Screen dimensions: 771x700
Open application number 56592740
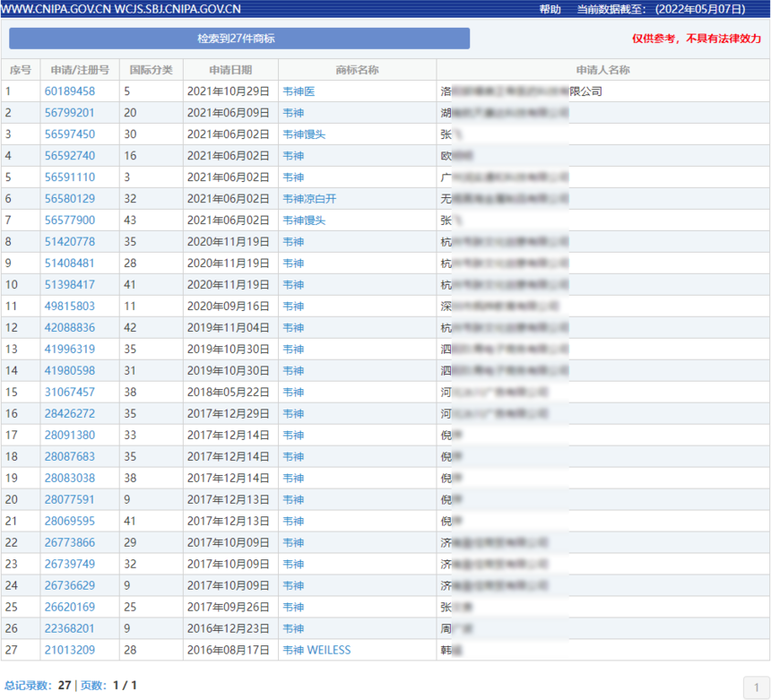pos(70,155)
